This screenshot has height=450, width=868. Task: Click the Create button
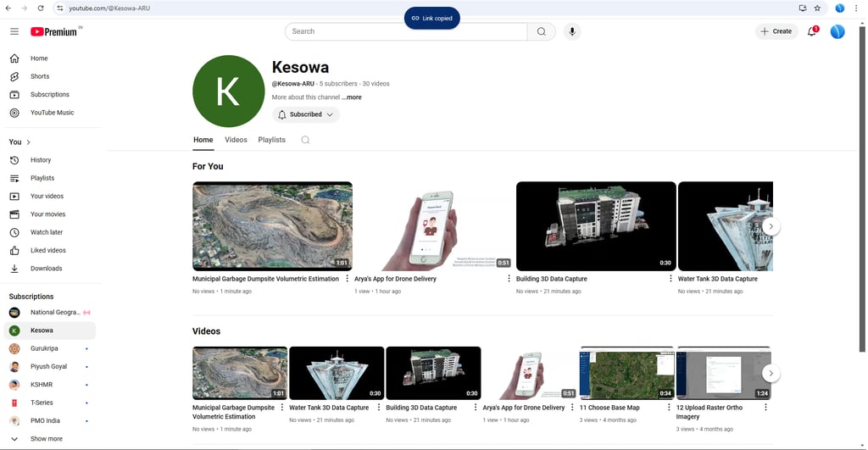tap(776, 31)
